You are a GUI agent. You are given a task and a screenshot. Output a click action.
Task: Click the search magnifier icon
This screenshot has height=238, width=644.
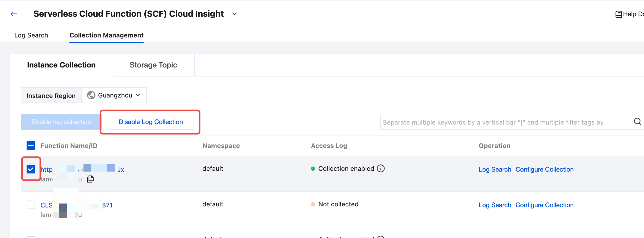tap(637, 122)
